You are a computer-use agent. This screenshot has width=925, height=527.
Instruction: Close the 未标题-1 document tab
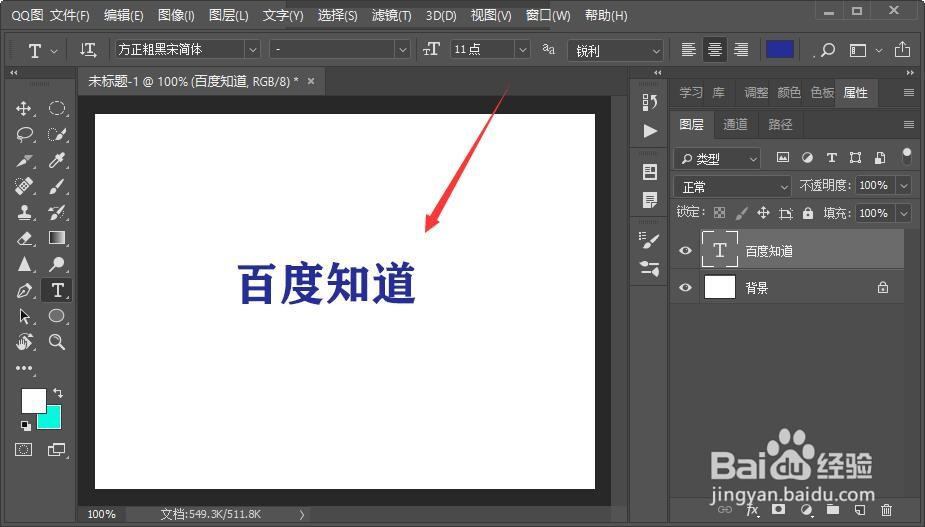click(311, 81)
